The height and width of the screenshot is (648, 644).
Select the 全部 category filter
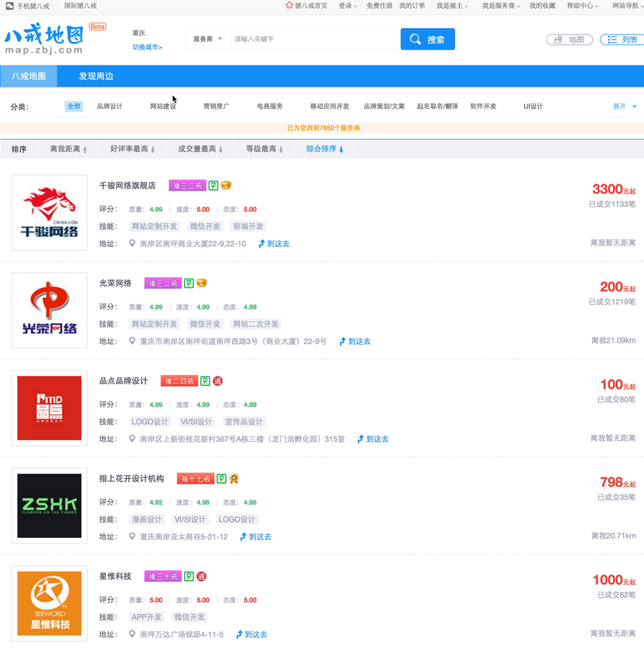74,107
